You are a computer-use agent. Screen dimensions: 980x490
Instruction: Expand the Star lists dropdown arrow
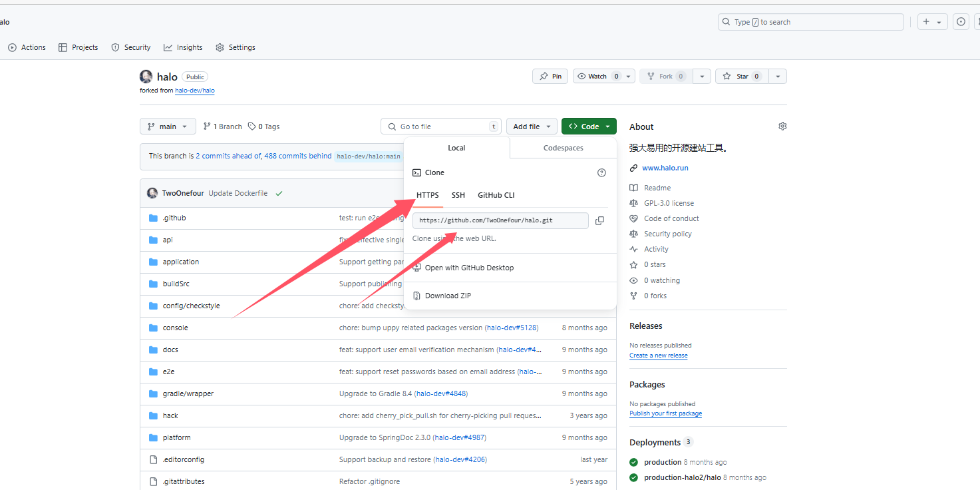[x=778, y=77]
